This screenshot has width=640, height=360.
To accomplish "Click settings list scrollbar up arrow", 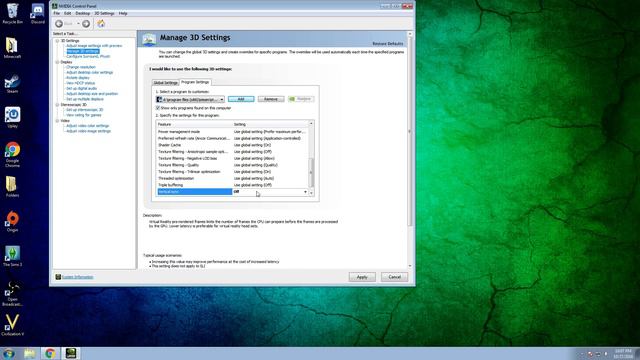I will pyautogui.click(x=311, y=123).
